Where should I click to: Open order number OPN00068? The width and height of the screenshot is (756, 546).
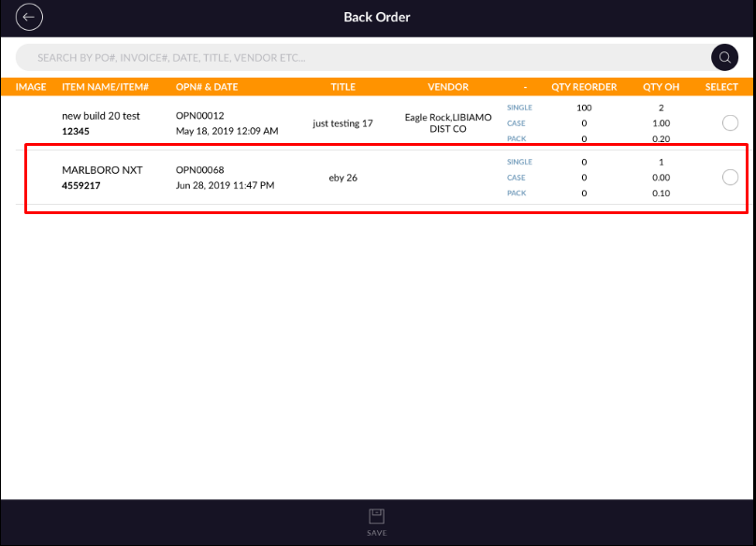pos(199,170)
